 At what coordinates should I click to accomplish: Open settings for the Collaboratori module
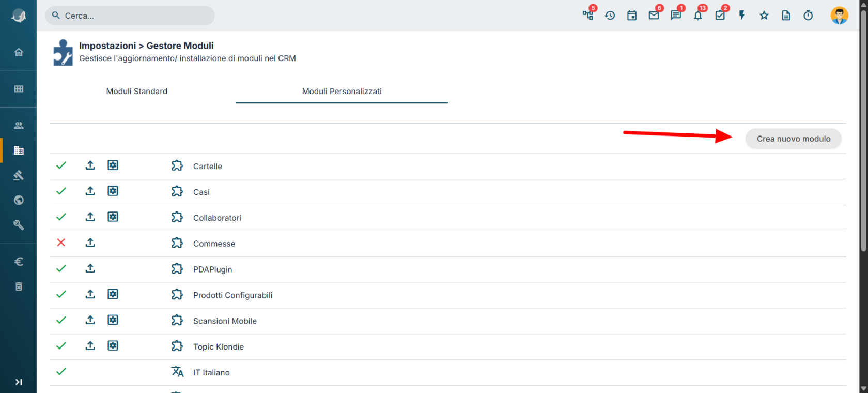coord(113,217)
